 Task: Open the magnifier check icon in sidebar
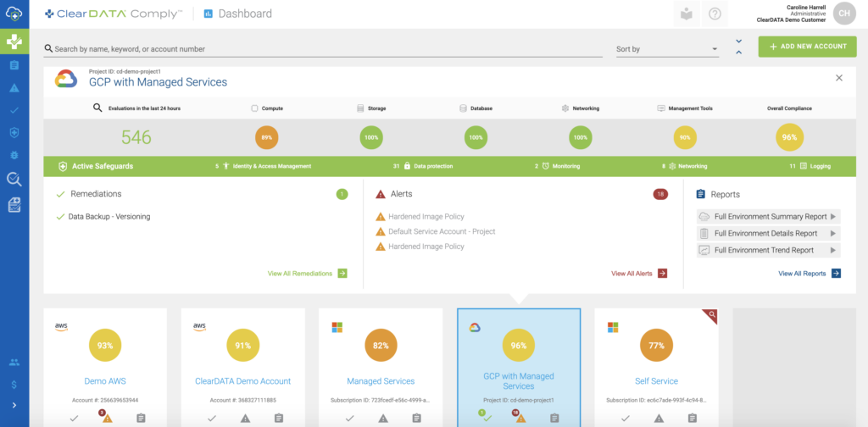14,180
